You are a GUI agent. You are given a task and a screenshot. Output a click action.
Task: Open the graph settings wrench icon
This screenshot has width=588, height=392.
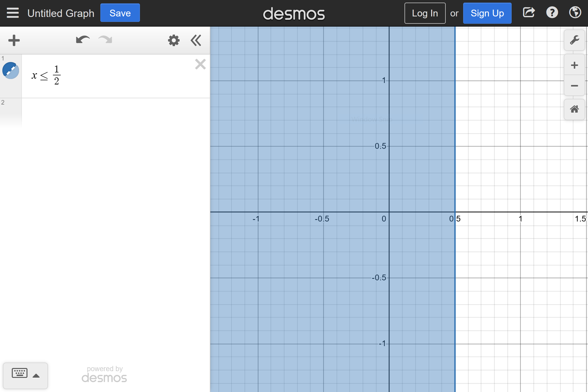tap(574, 40)
